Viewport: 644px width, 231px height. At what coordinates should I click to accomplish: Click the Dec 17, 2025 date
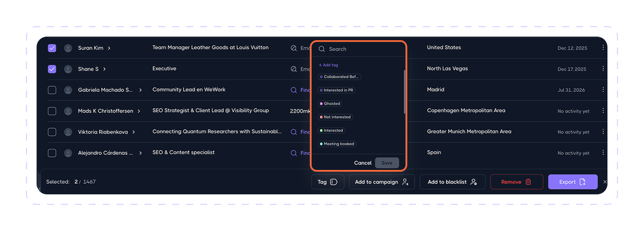572,69
